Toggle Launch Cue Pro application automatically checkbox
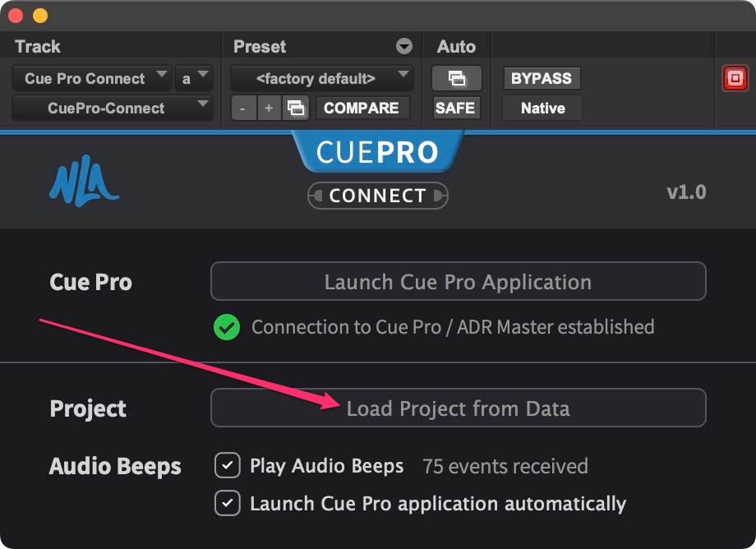 click(228, 503)
